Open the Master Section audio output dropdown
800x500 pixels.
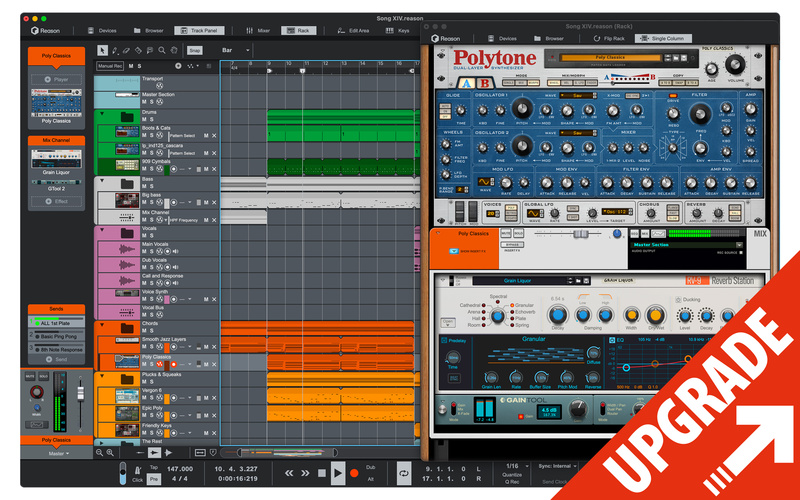pos(687,245)
